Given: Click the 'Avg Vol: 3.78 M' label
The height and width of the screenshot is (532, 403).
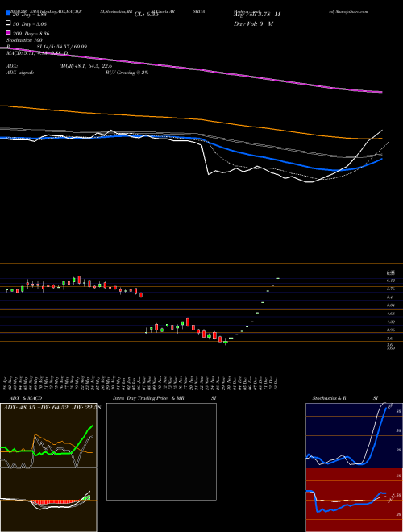Looking at the screenshot, I should click(x=257, y=15).
